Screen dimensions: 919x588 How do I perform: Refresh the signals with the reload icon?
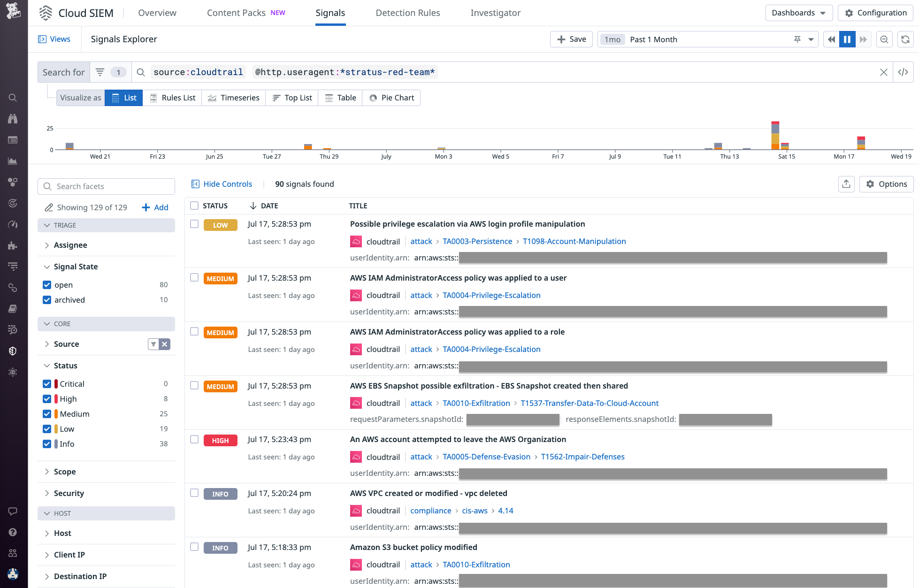(x=905, y=39)
